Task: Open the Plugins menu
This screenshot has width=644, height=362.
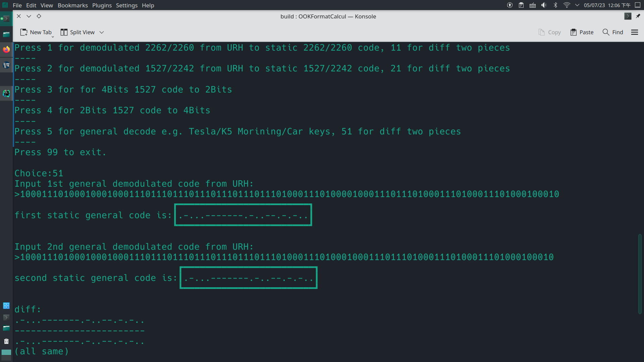Action: pos(102,5)
